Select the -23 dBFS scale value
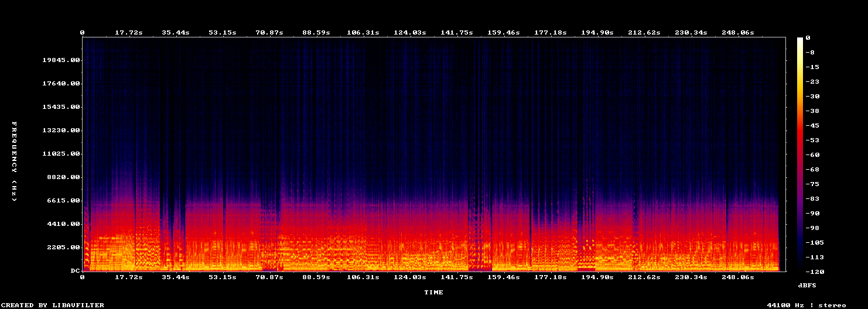 pos(812,82)
